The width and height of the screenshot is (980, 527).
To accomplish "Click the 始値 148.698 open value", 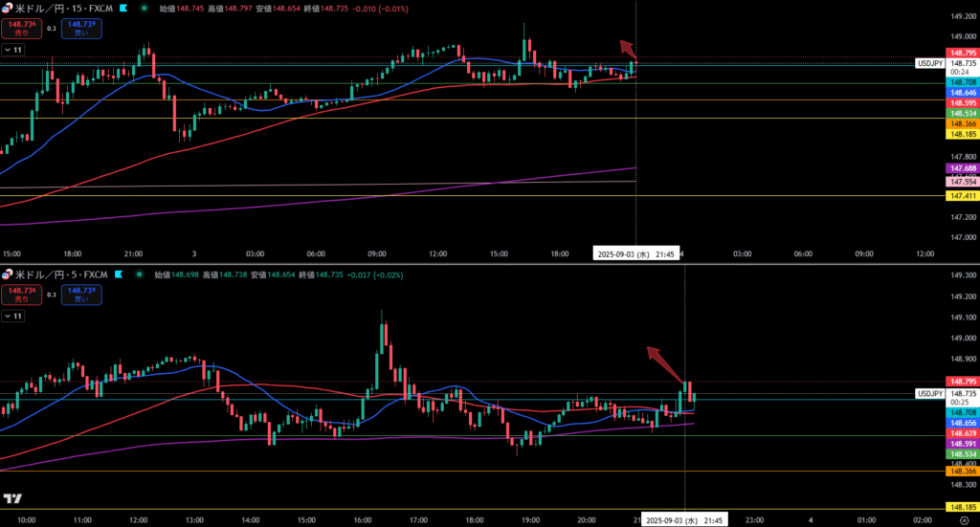I will (x=177, y=274).
